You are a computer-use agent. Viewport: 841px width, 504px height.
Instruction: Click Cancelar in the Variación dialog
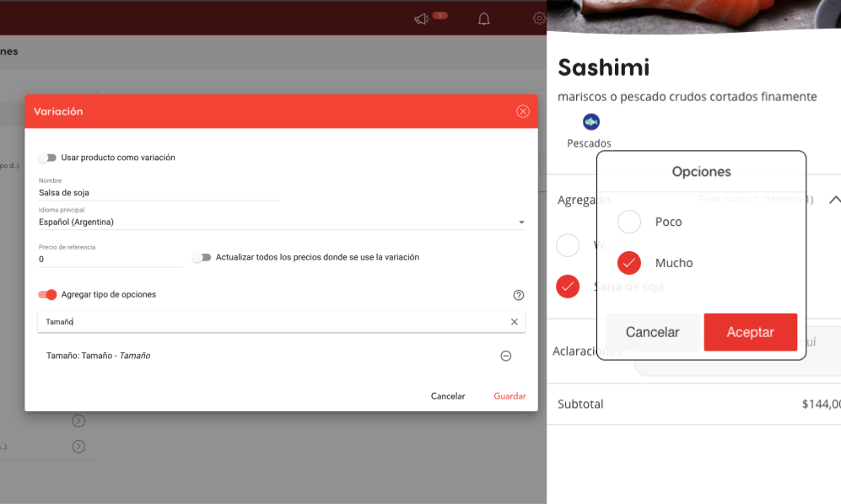(x=448, y=396)
